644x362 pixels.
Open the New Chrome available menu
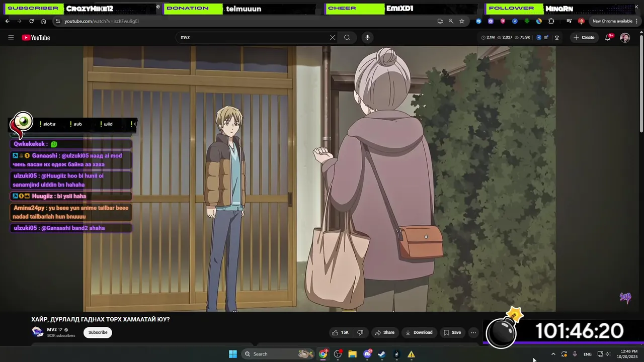[615, 21]
